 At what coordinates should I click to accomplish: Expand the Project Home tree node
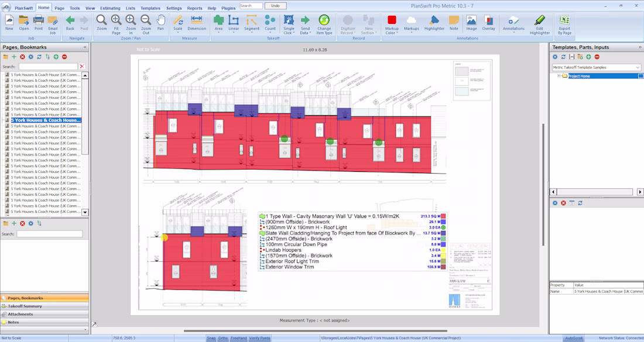(559, 76)
